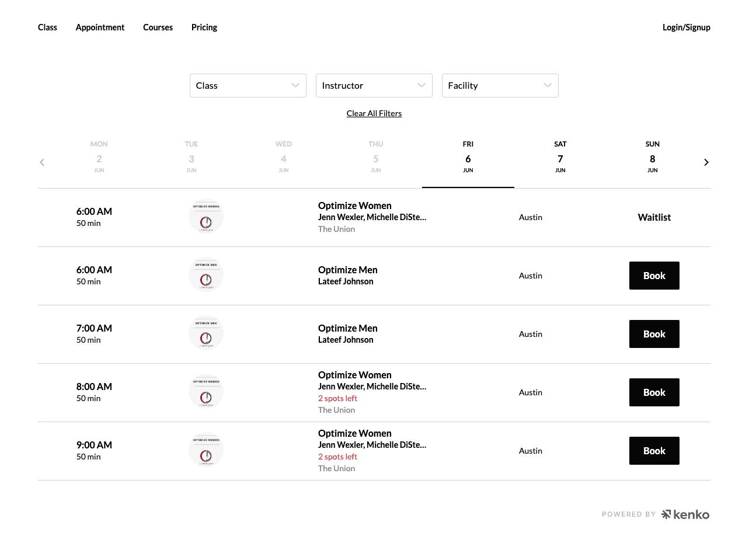Click Lateef Johnson in 6:00 AM row

pos(346,281)
